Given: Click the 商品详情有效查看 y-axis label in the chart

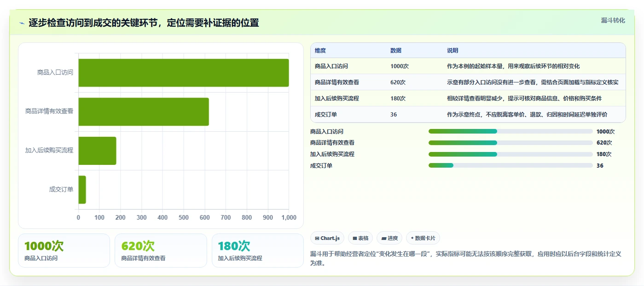Looking at the screenshot, I should click(49, 111).
